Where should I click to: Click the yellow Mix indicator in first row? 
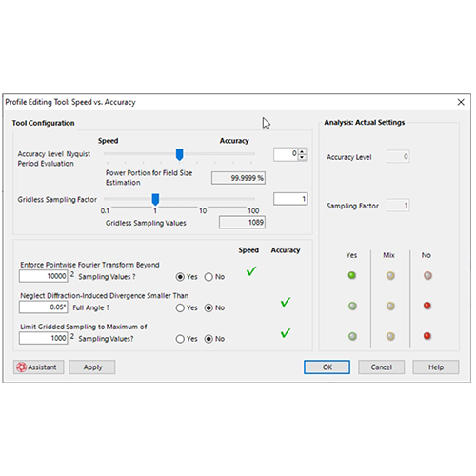[x=390, y=275]
